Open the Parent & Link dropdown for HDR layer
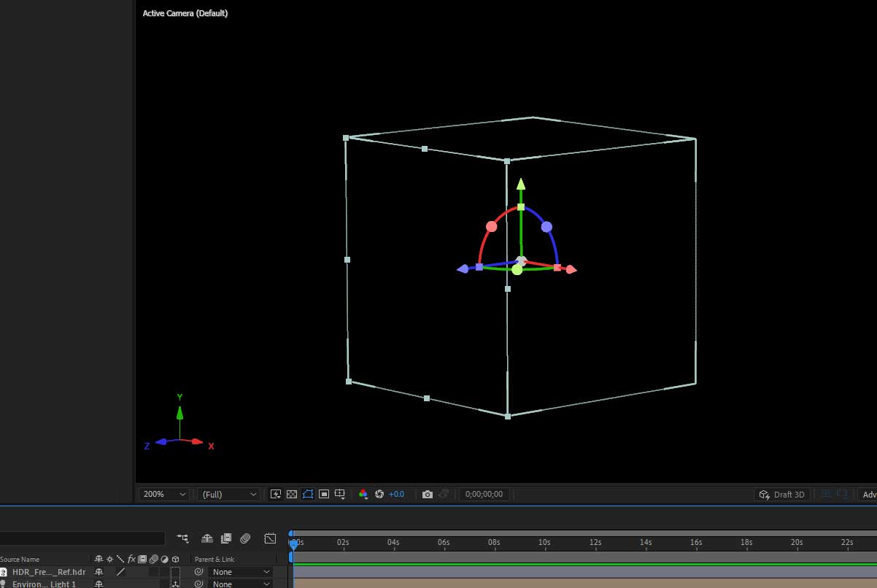This screenshot has width=877, height=588. pos(240,571)
